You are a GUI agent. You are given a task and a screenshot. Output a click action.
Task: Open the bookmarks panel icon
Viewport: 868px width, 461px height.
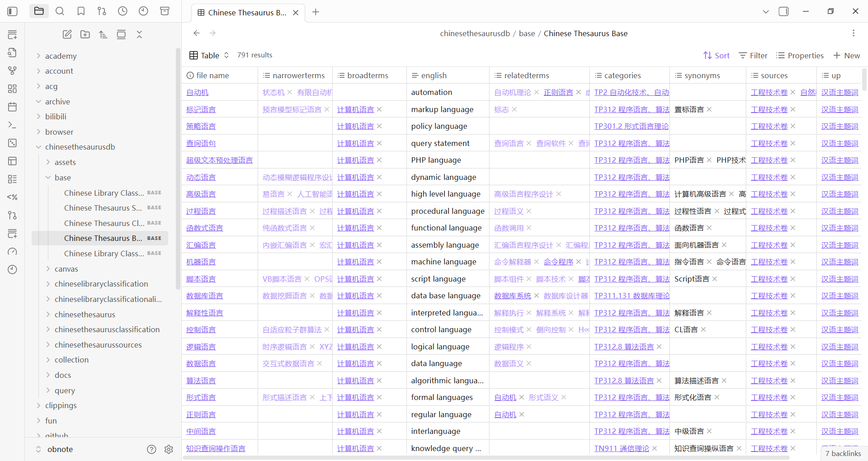point(81,11)
